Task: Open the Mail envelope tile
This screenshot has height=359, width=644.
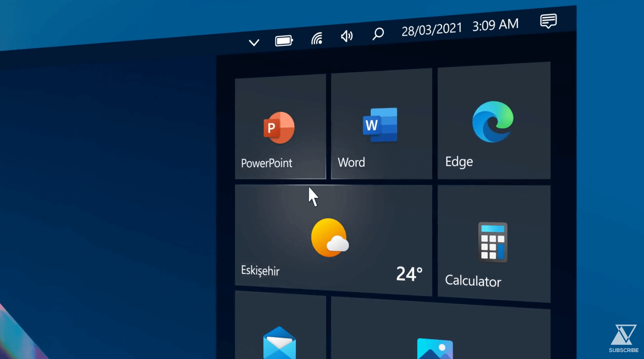Action: click(x=280, y=325)
